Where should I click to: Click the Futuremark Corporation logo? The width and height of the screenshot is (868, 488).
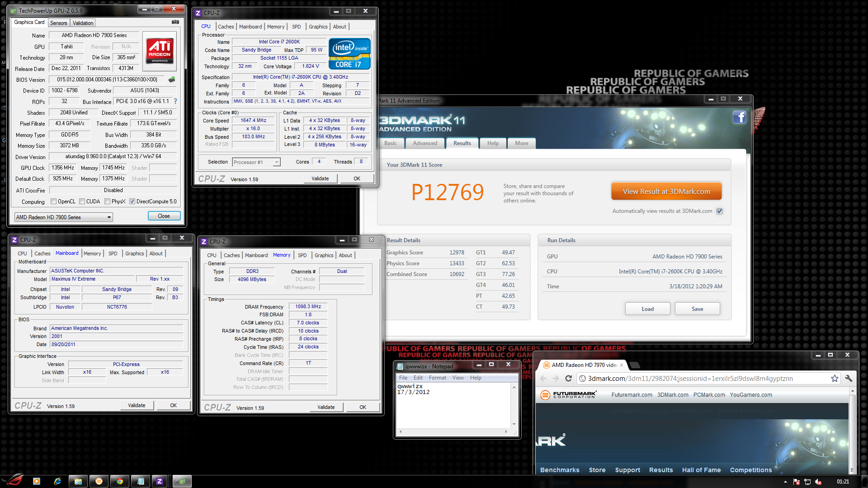click(568, 395)
